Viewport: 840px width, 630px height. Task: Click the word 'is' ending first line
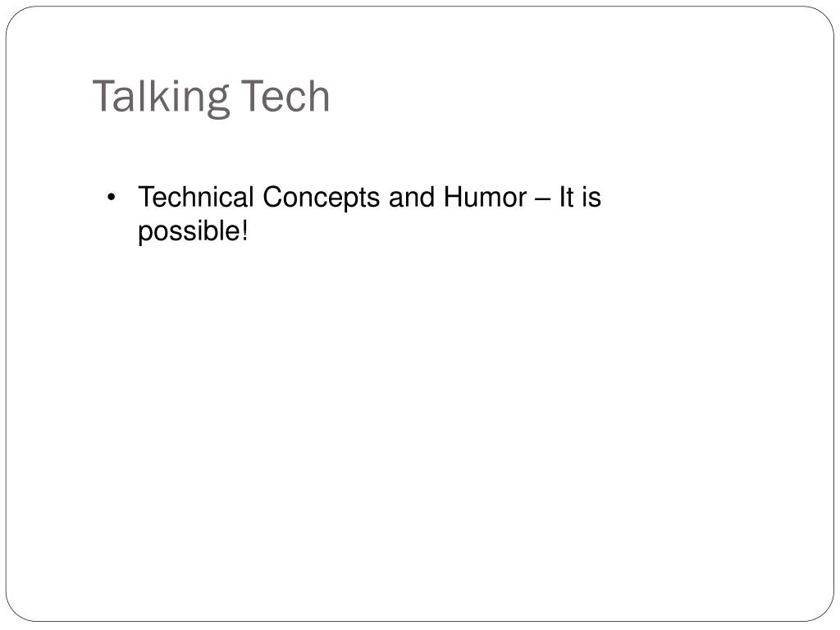591,197
